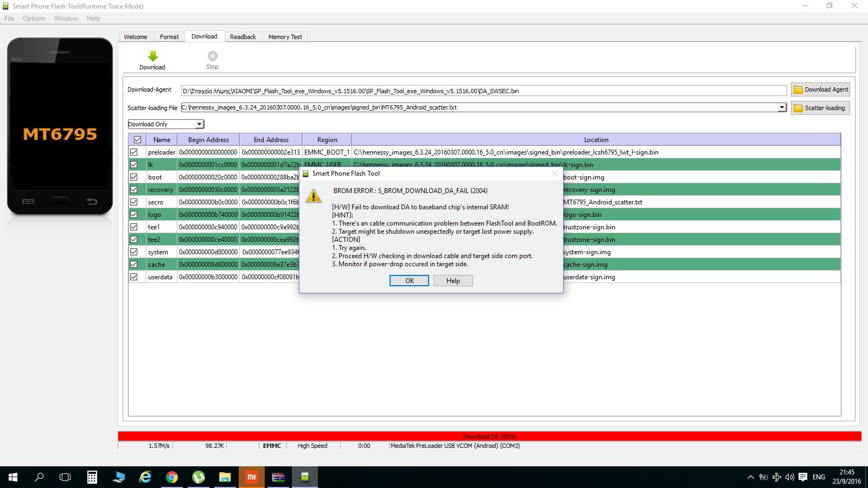Open the Scatter-loading File path dropdown arrow
The width and height of the screenshot is (868, 488).
click(782, 107)
